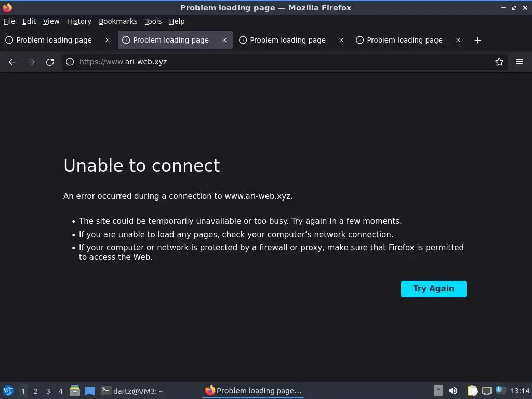Screen dimensions: 532x399
Task: Click the Try Again button
Action: (434, 289)
